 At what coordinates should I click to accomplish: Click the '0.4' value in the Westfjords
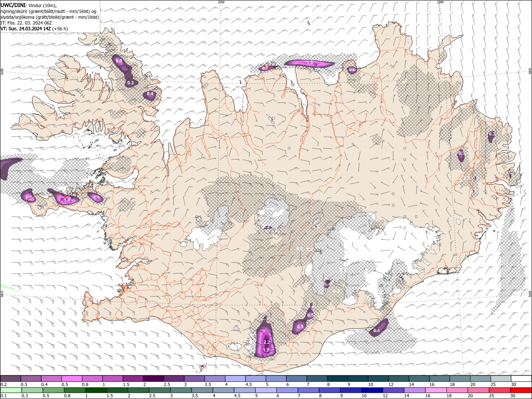click(x=150, y=94)
